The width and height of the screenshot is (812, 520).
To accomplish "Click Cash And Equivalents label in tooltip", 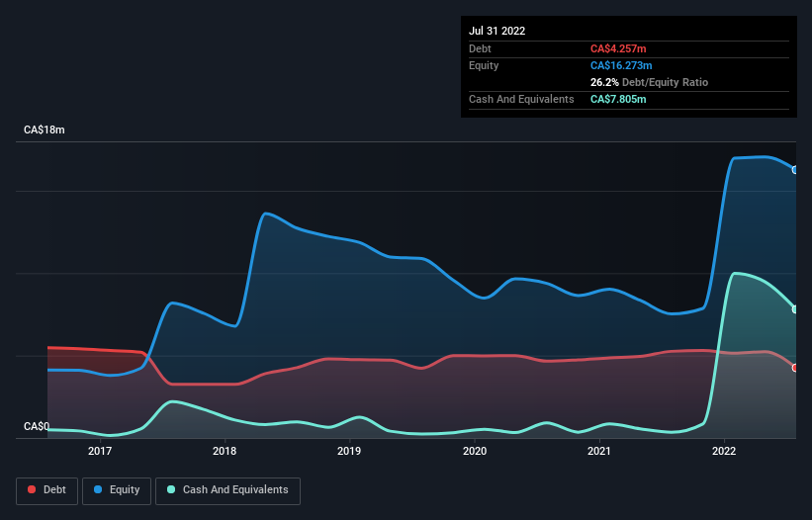I will tap(521, 99).
